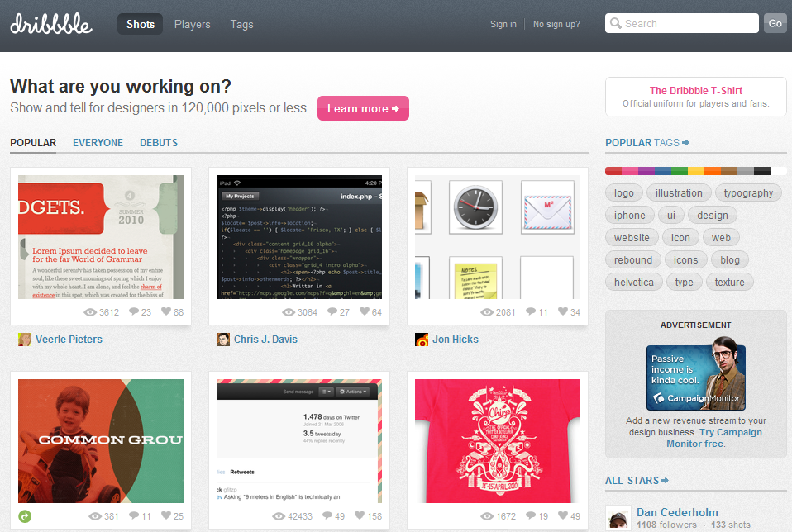The image size is (792, 532).
Task: Click the Sign in link
Action: pyautogui.click(x=503, y=24)
